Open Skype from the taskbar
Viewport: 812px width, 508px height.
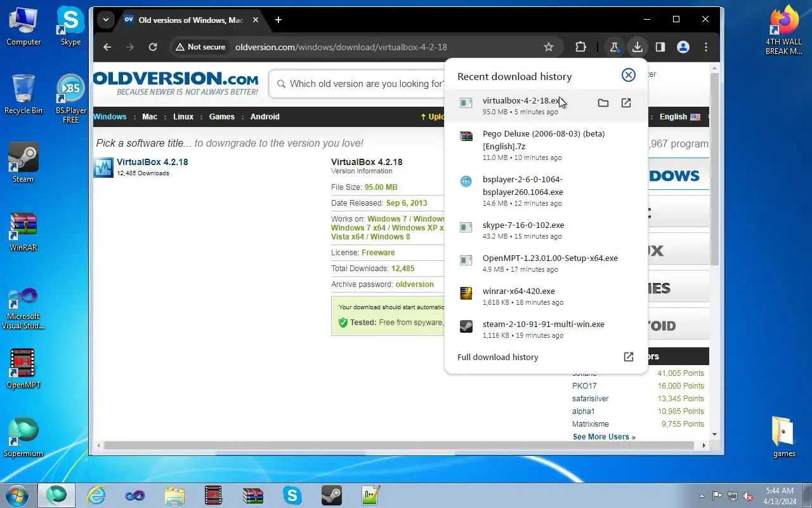point(292,495)
